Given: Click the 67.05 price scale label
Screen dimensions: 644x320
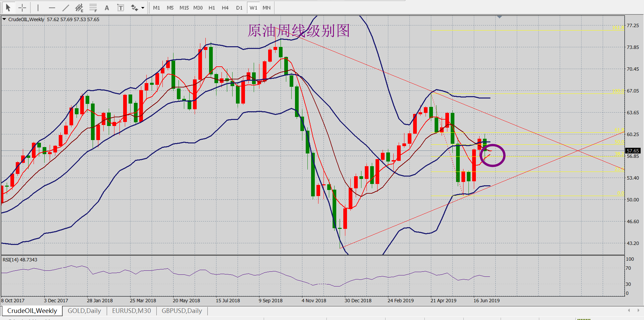Looking at the screenshot, I should coord(633,91).
